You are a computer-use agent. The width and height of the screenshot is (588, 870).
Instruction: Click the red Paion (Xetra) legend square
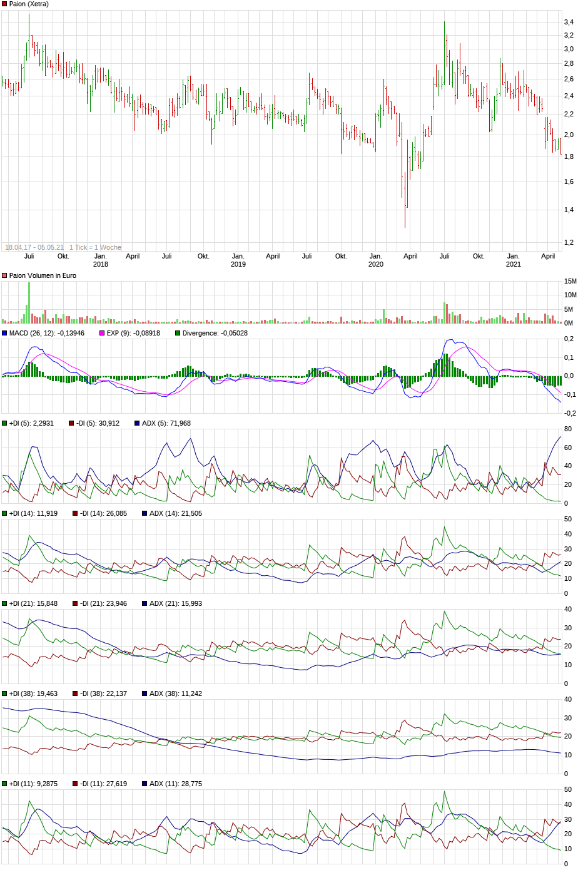4,4
